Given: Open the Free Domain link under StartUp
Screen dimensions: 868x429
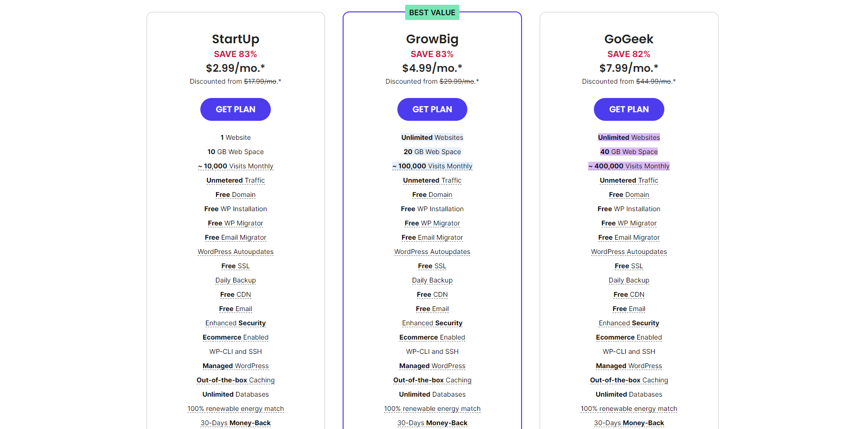Looking at the screenshot, I should pos(235,195).
